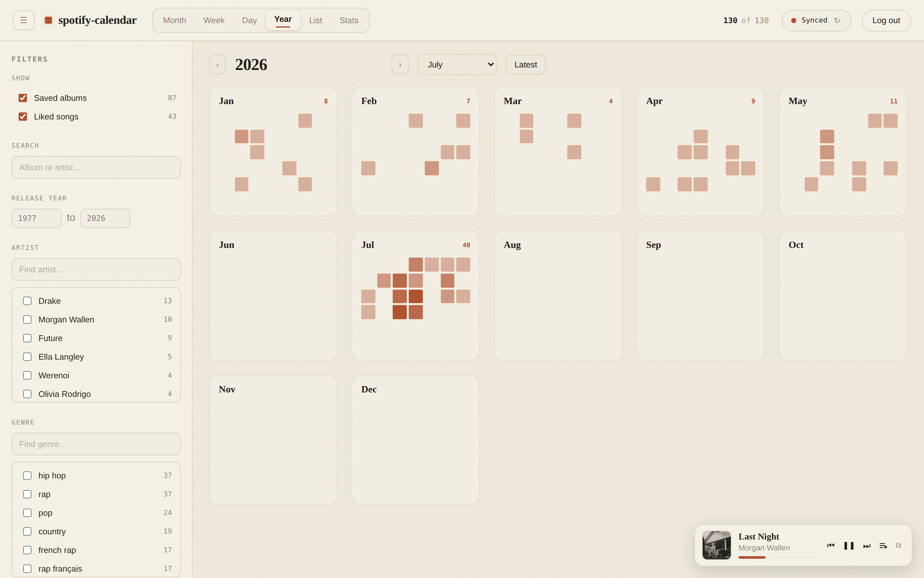Click the "2026" year heading
This screenshot has height=578, width=924.
point(251,65)
